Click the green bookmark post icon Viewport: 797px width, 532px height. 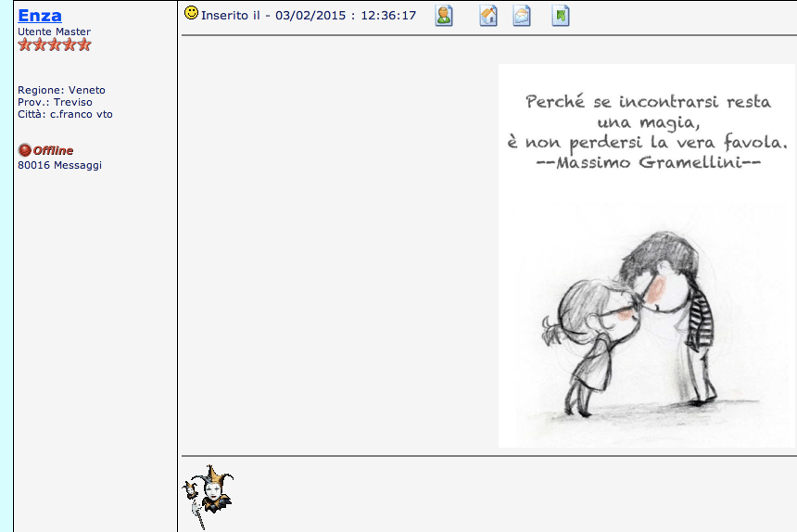click(561, 16)
